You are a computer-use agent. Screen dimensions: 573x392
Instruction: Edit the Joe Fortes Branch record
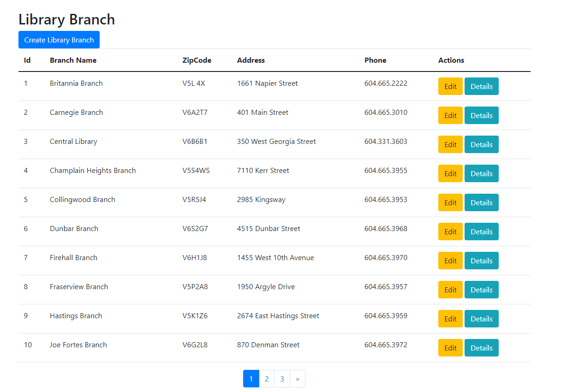[450, 348]
